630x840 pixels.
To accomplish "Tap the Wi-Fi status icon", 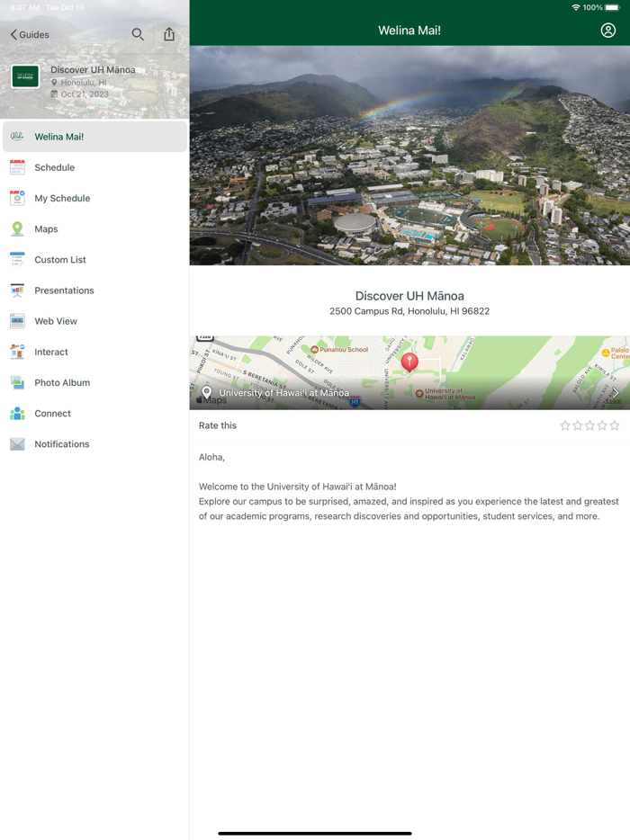I will (x=576, y=7).
